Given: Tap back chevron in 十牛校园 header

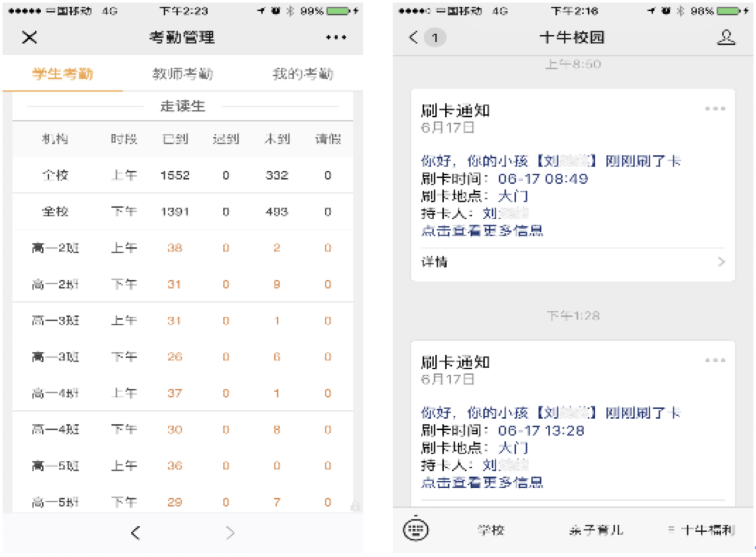Looking at the screenshot, I should pyautogui.click(x=413, y=37).
